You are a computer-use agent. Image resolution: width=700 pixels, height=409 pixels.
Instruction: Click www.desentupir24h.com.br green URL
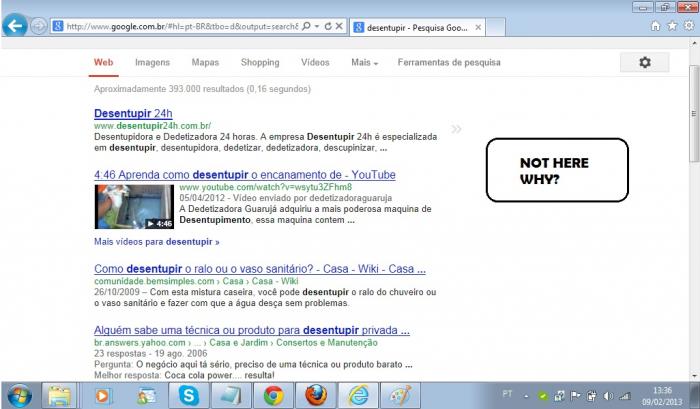pyautogui.click(x=153, y=126)
